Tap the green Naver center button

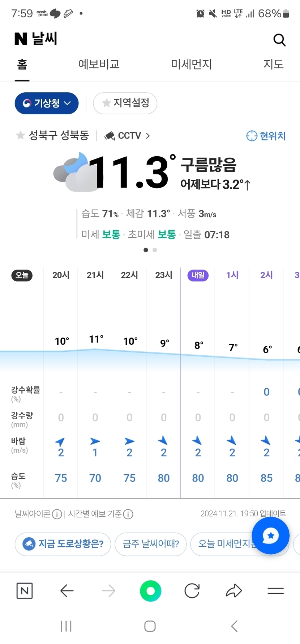point(150,591)
